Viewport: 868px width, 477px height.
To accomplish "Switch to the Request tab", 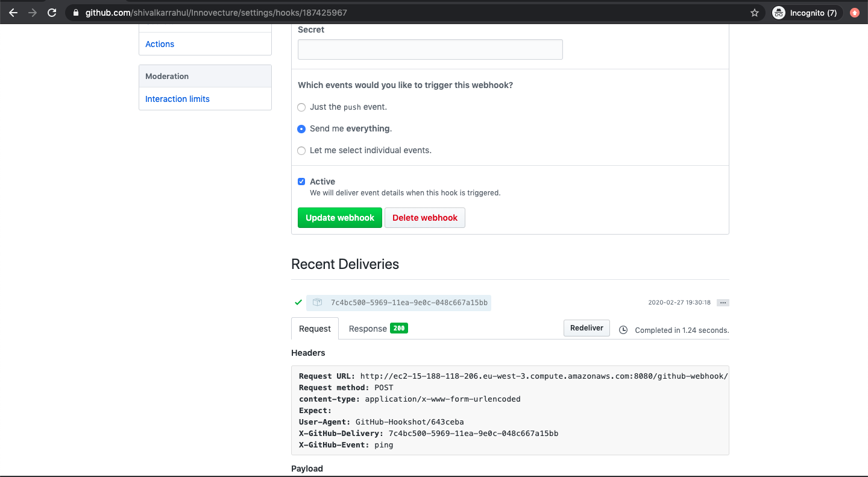I will click(x=315, y=329).
